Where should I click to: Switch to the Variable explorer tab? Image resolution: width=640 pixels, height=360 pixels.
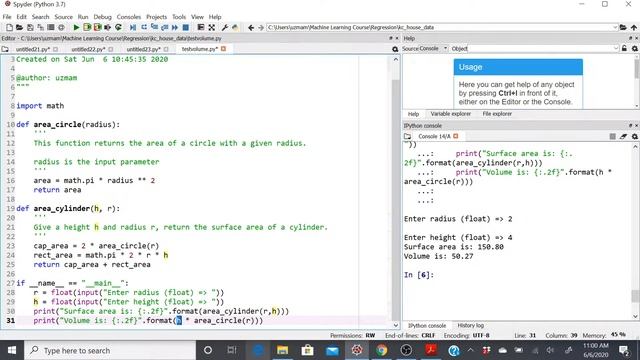451,114
